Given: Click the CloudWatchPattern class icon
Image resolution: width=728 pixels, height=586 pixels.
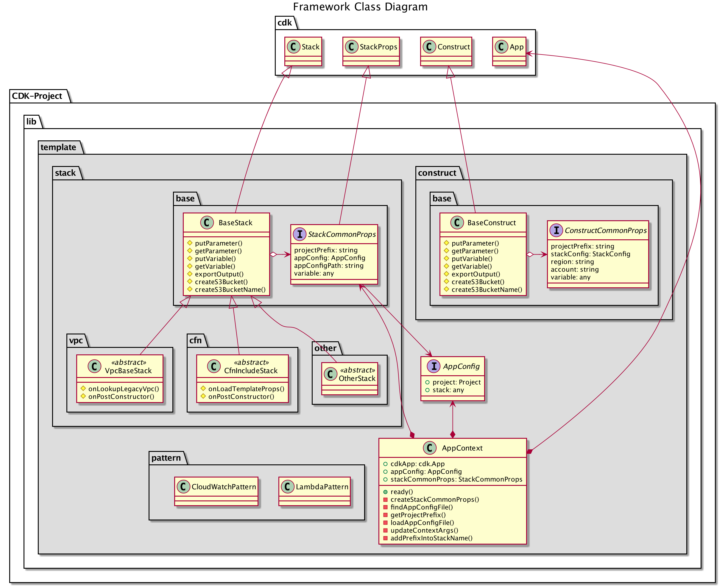Looking at the screenshot, I should pyautogui.click(x=183, y=487).
